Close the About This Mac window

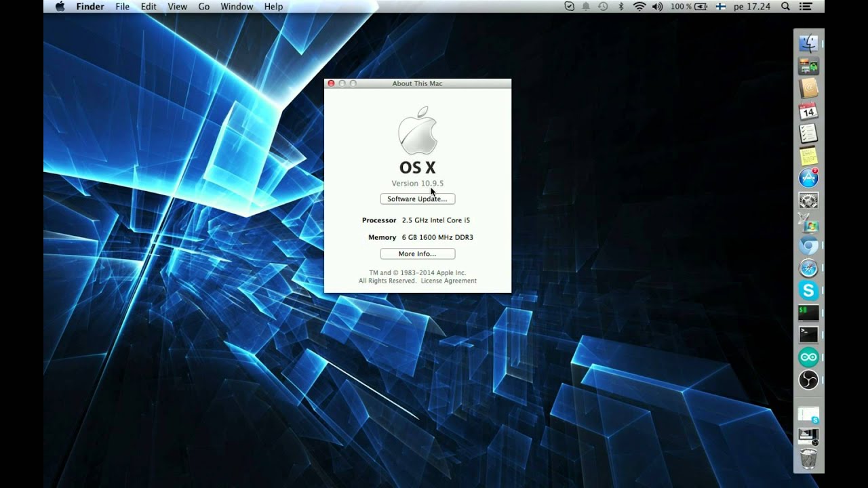tap(331, 83)
